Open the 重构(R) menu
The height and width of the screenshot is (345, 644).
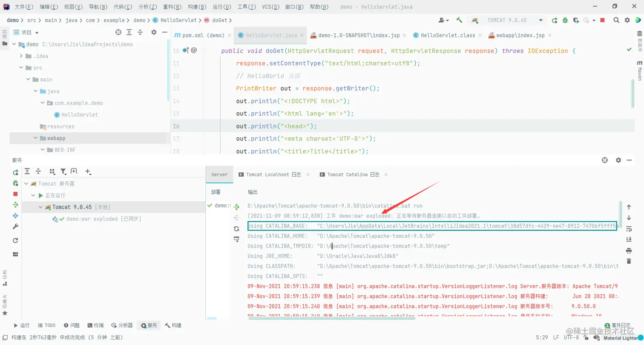point(172,7)
